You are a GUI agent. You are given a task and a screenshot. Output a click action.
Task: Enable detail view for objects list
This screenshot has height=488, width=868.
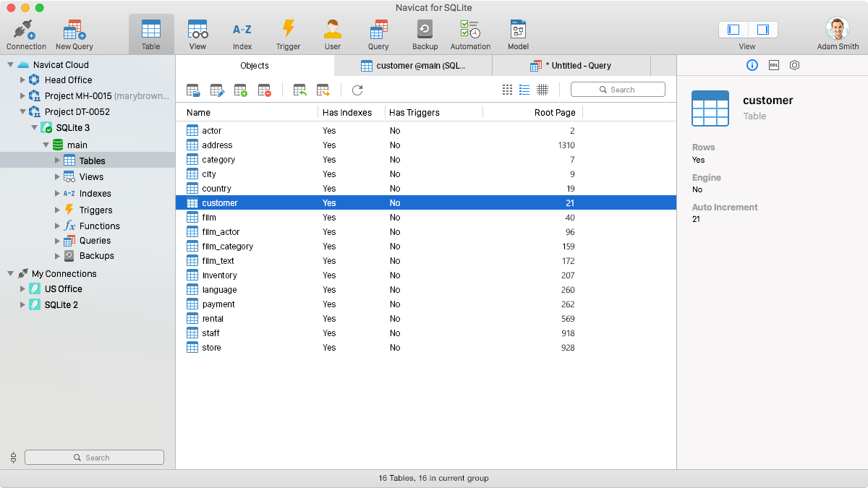(x=524, y=90)
